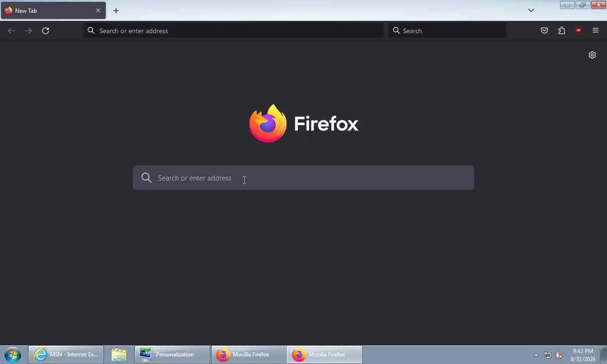Open the uBlock Origin extension icon
The height and width of the screenshot is (364, 607).
(579, 31)
